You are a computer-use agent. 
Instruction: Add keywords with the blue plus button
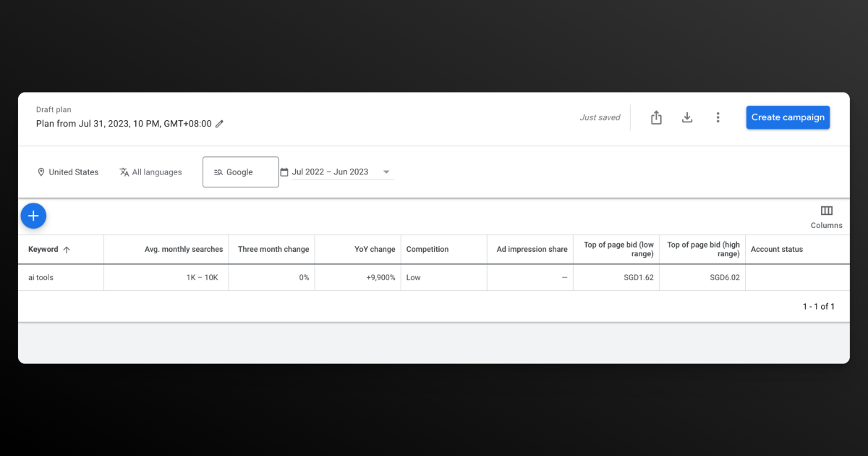33,216
